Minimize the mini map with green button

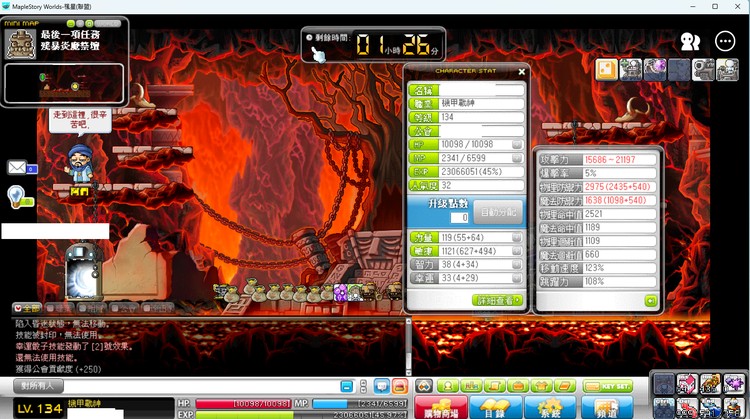[x=71, y=23]
